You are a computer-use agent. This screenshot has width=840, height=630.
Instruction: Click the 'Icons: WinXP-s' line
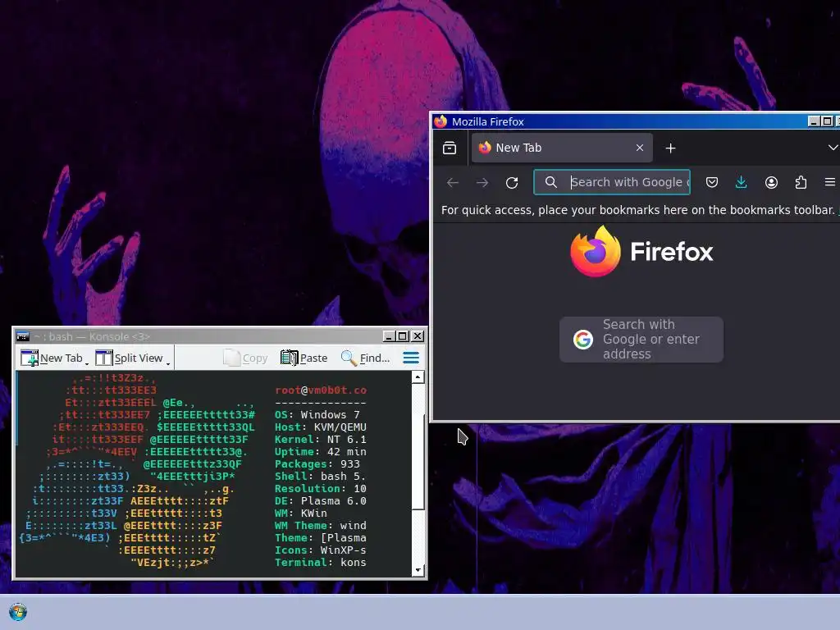pyautogui.click(x=321, y=550)
